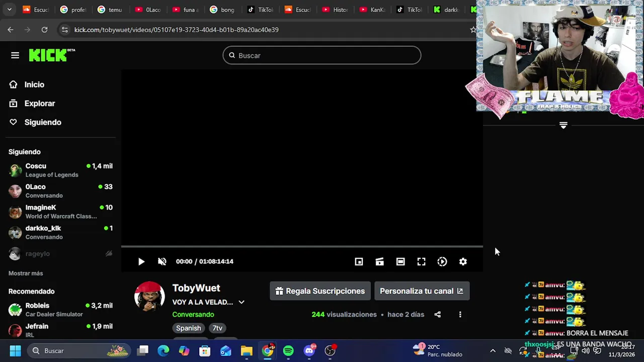Image resolution: width=644 pixels, height=362 pixels.
Task: Reload the current page
Action: point(44,30)
